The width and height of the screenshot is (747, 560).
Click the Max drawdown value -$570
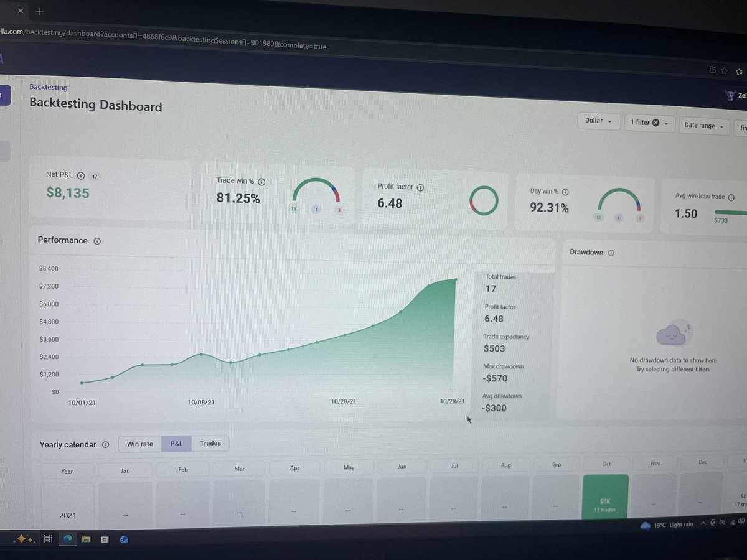pos(495,378)
